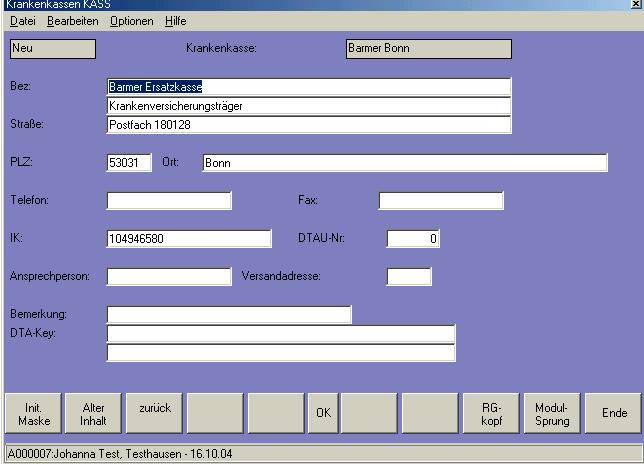Click the Alter Inhalt button
The image size is (644, 464).
click(93, 413)
